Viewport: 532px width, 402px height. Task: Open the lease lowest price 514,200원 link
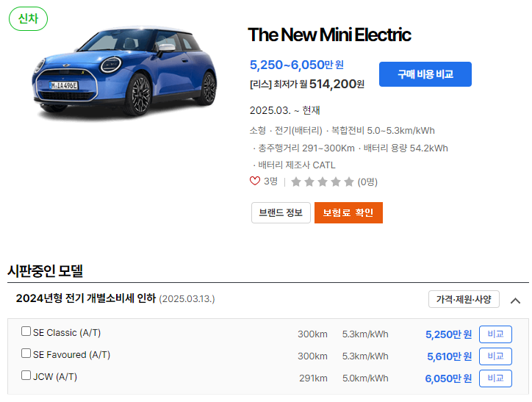[x=307, y=84]
